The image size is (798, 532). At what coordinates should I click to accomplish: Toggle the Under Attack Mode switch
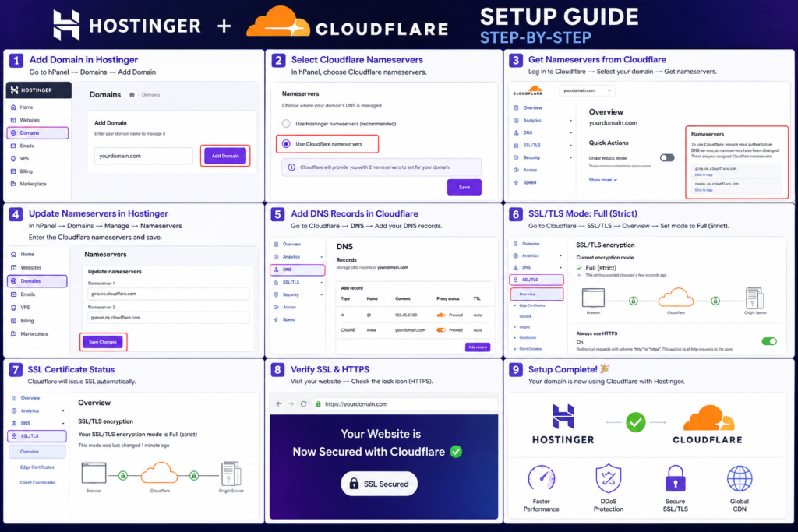[x=667, y=157]
